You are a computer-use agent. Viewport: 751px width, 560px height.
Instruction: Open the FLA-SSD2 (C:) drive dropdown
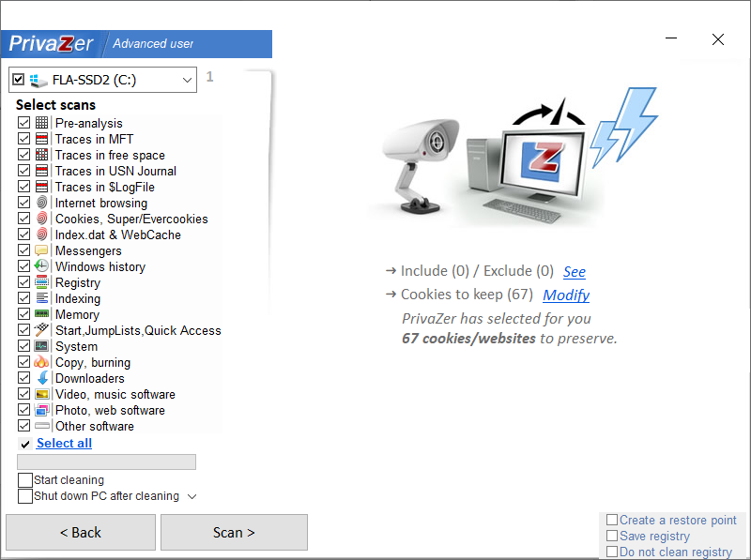[x=187, y=80]
